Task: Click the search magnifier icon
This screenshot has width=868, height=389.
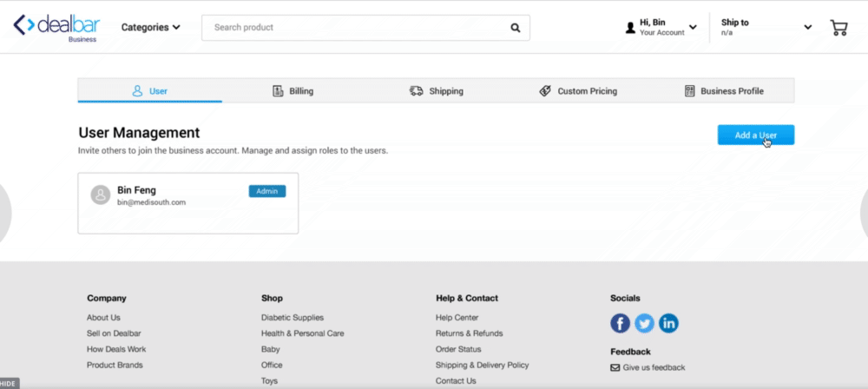Action: pyautogui.click(x=516, y=28)
